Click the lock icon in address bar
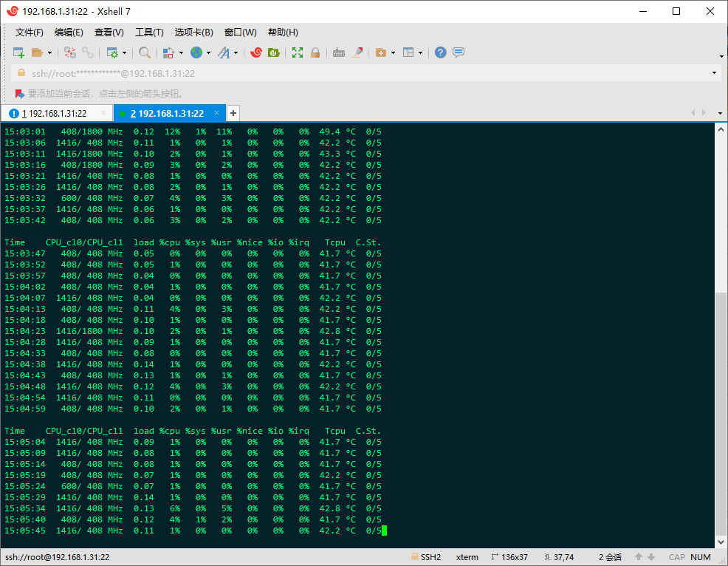 tap(21, 73)
